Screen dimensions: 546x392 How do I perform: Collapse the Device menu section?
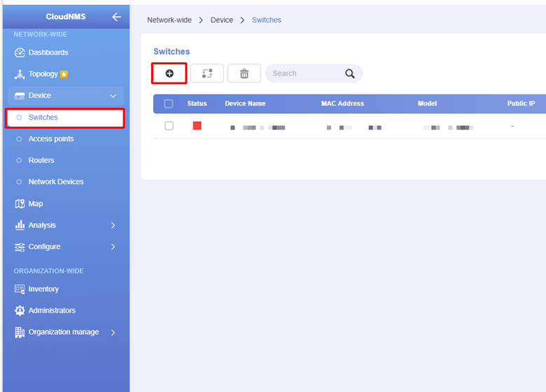click(x=113, y=96)
